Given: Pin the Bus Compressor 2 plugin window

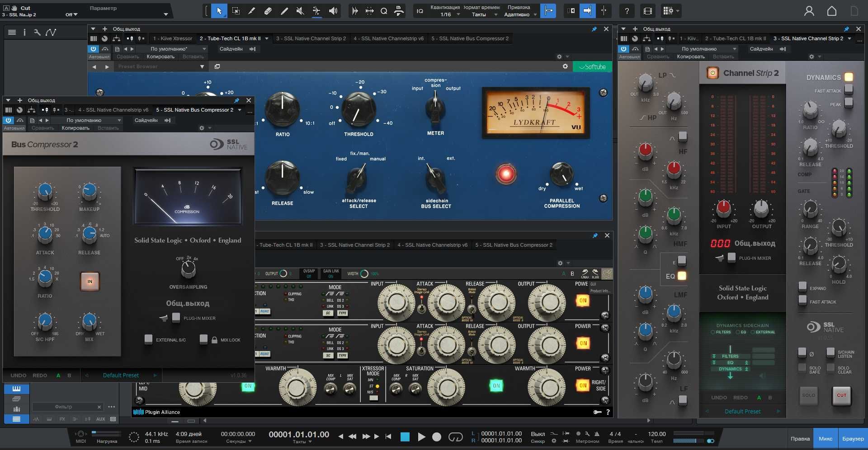Looking at the screenshot, I should 236,100.
